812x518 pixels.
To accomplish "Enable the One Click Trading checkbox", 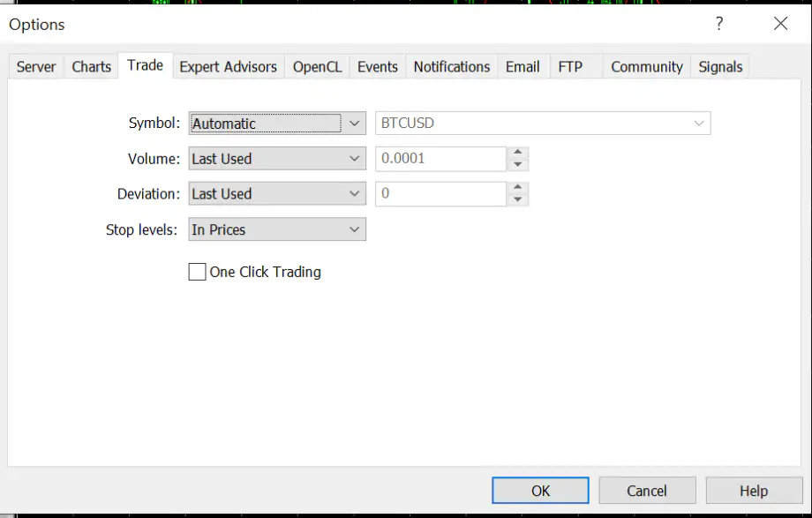I will point(198,272).
